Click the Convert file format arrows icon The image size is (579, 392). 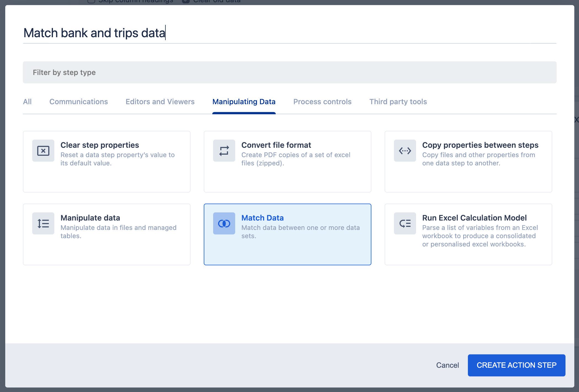point(224,151)
